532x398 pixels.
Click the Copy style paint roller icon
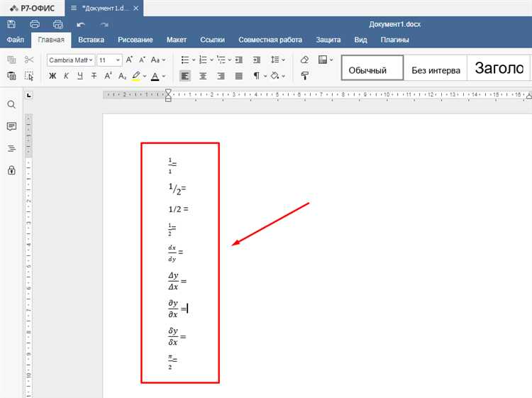(304, 76)
